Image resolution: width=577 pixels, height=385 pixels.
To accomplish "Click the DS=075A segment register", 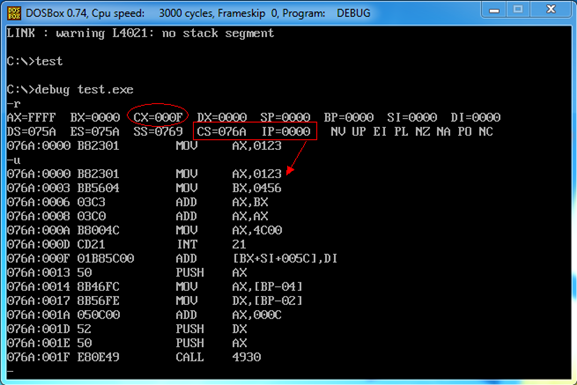I will click(31, 131).
